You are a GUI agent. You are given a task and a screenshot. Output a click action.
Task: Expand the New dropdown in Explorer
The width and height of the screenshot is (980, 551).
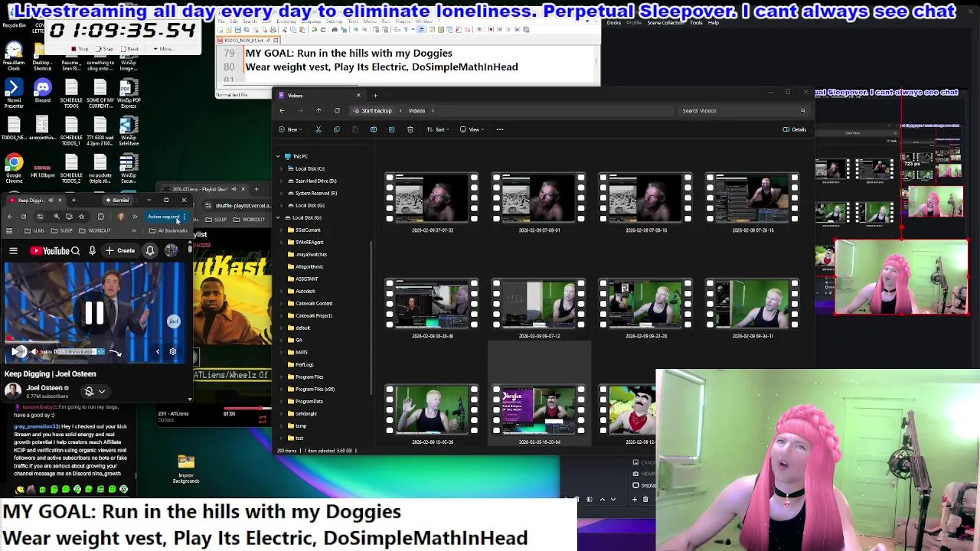pos(289,129)
